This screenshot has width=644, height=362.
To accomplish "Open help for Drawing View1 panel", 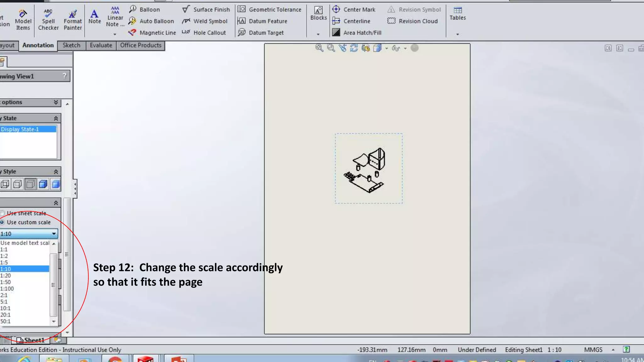I will [64, 76].
